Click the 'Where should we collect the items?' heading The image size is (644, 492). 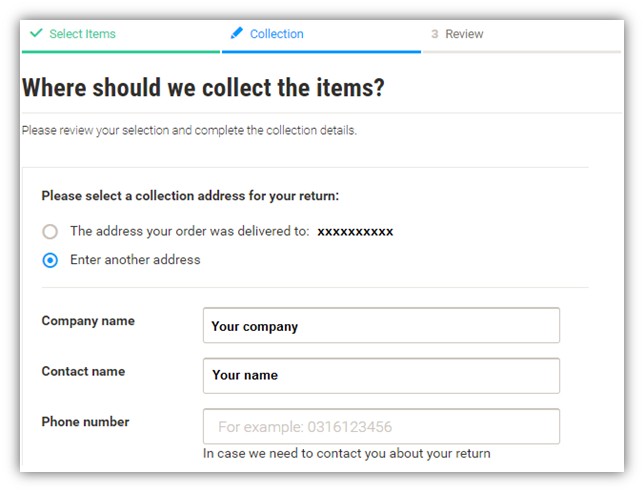coord(203,87)
